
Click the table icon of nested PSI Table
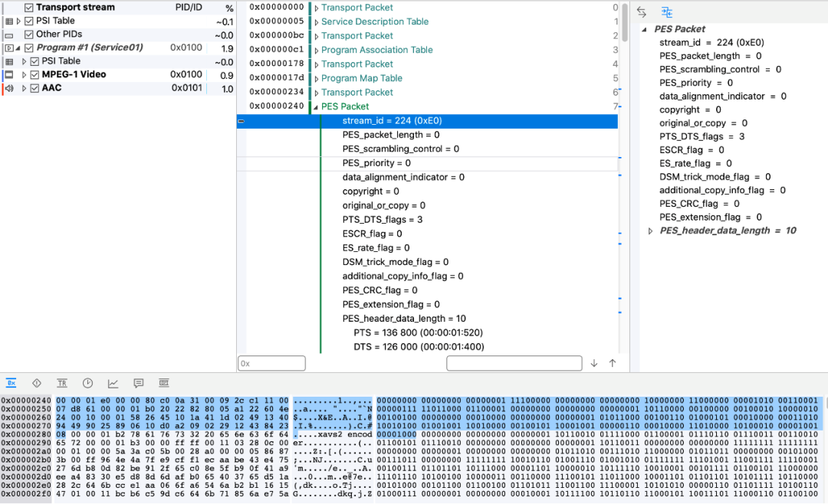click(9, 62)
